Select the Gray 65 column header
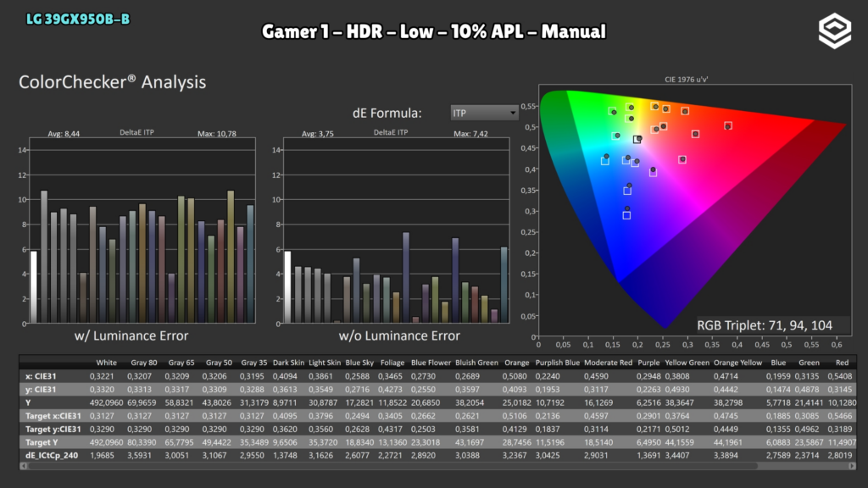868x488 pixels. click(x=181, y=363)
